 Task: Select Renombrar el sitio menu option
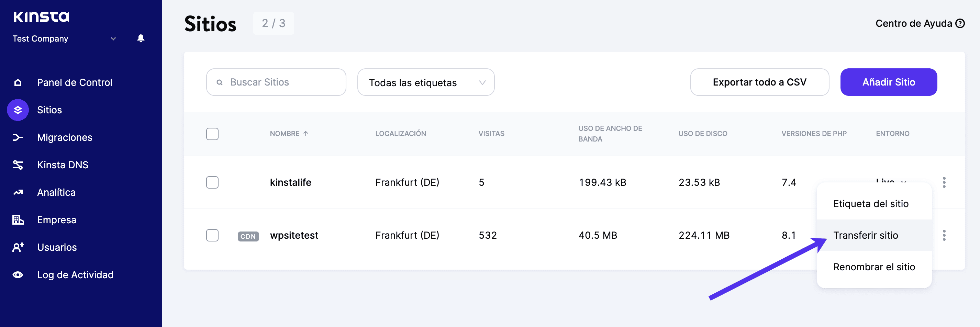click(874, 267)
